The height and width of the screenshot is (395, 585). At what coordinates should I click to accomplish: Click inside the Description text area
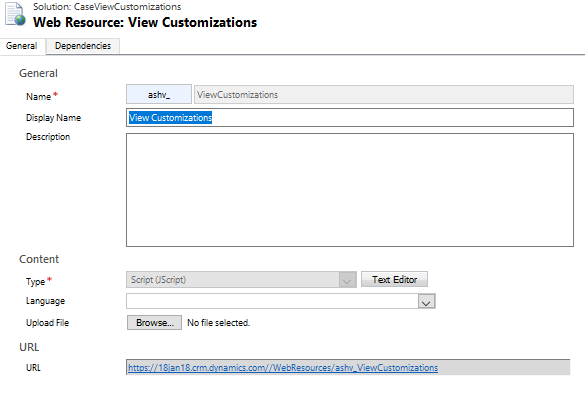pos(350,190)
